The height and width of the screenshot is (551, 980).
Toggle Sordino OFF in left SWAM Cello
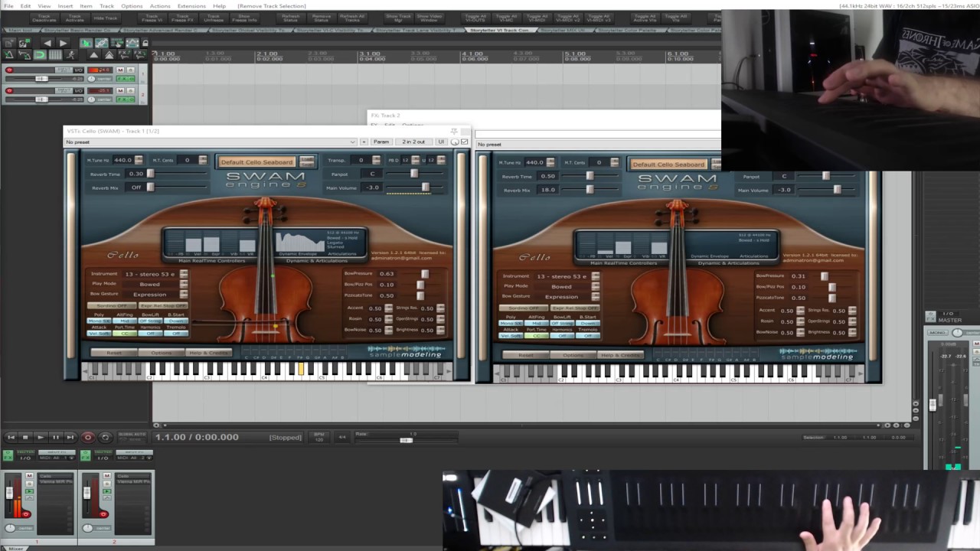(112, 305)
